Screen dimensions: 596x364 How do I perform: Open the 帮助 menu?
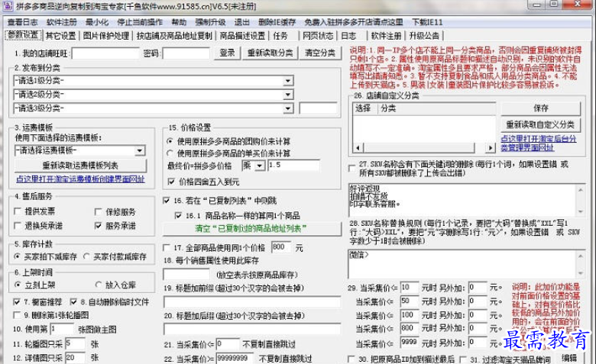179,22
